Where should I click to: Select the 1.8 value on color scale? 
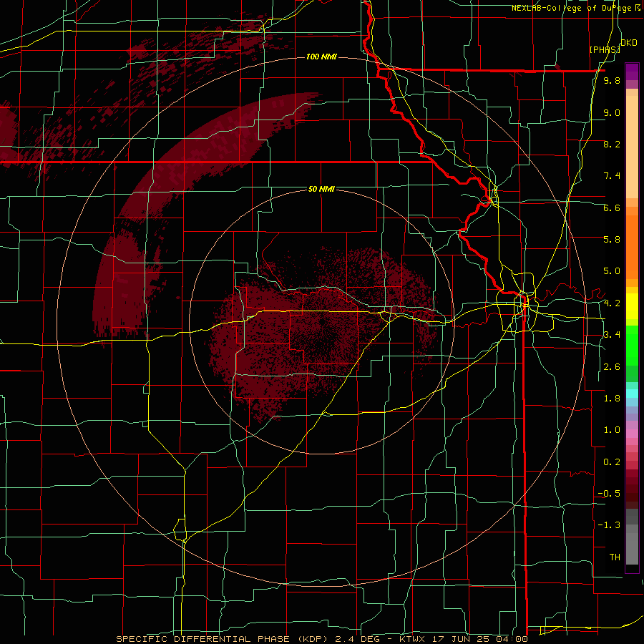(x=612, y=399)
